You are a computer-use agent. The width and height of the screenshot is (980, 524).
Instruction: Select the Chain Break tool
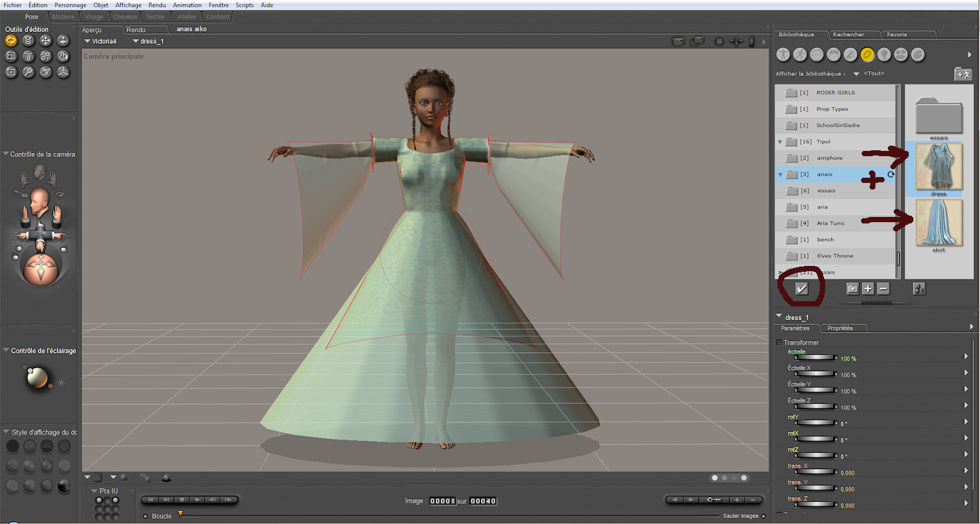pyautogui.click(x=46, y=56)
